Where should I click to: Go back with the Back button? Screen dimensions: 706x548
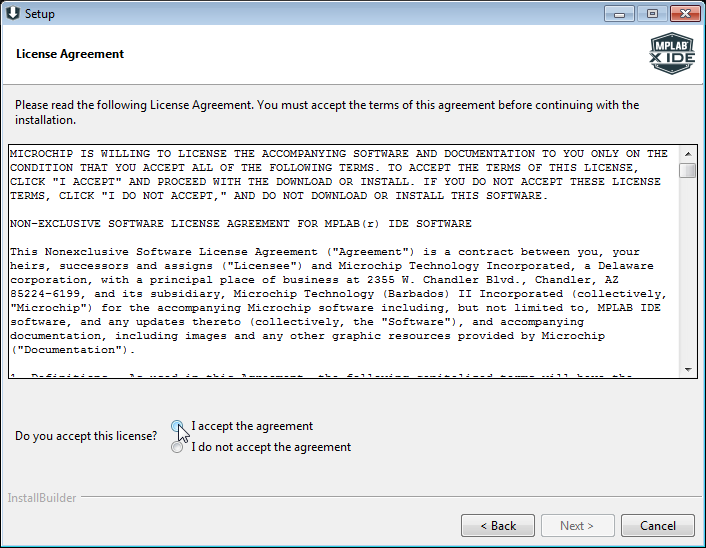[498, 525]
